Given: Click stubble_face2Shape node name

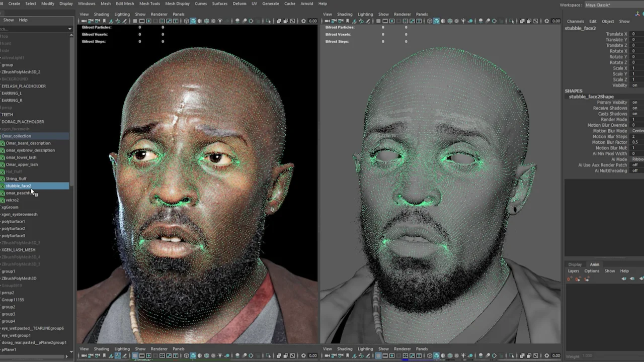Looking at the screenshot, I should point(591,97).
